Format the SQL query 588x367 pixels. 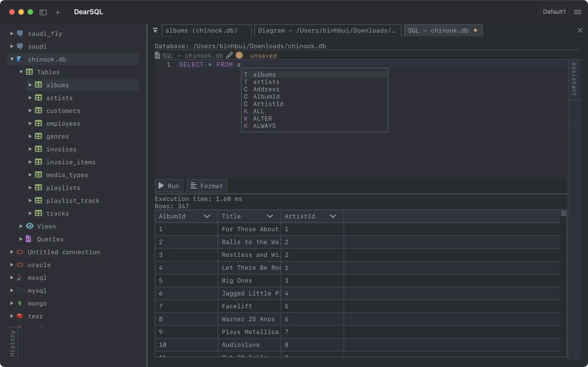click(207, 186)
